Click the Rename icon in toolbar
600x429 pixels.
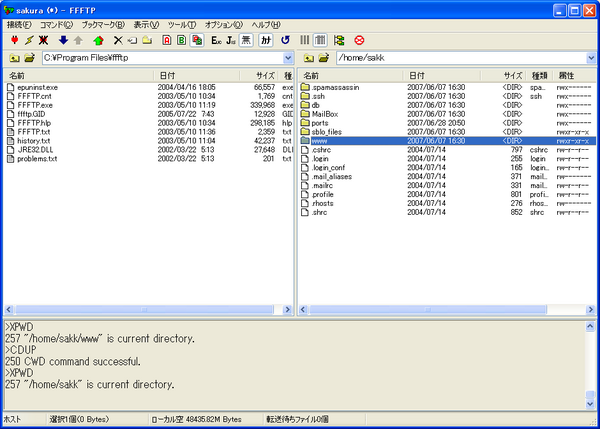click(x=132, y=40)
